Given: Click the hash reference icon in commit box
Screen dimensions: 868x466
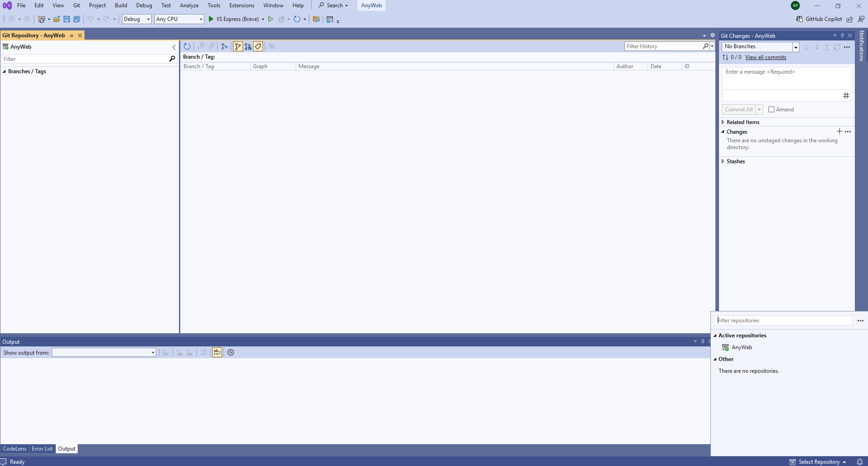Looking at the screenshot, I should point(846,95).
